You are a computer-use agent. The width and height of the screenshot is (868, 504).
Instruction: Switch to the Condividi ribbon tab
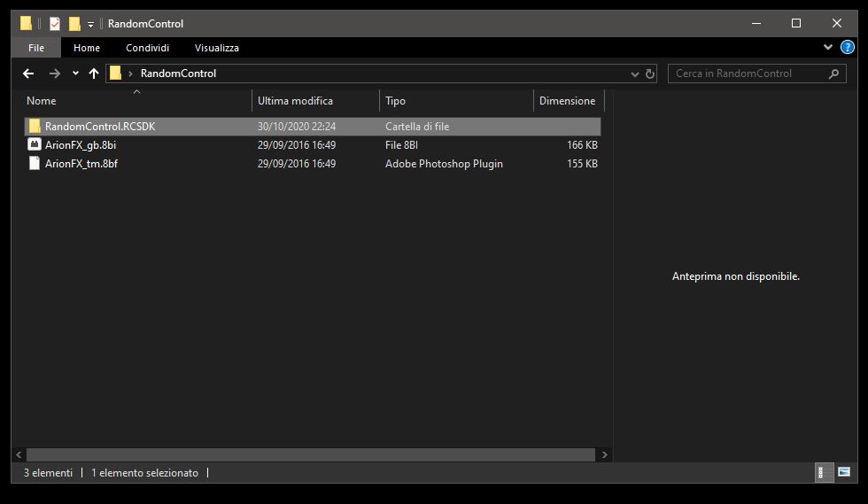pyautogui.click(x=147, y=48)
